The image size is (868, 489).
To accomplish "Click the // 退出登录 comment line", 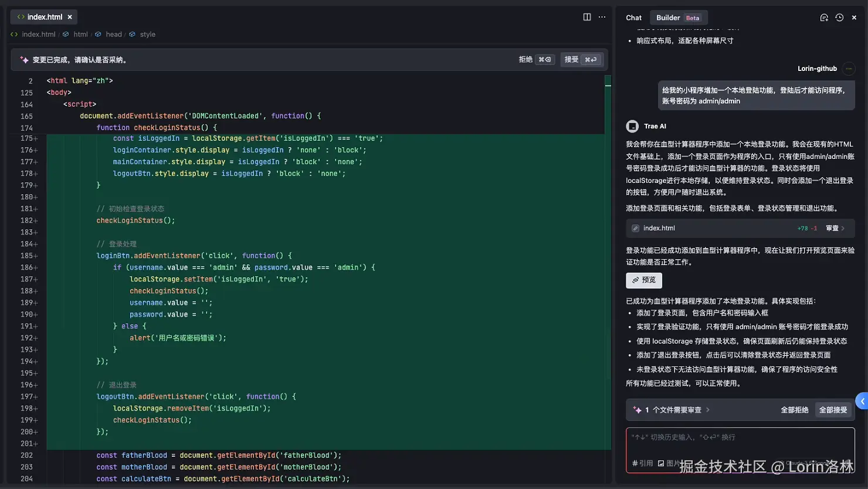I will (116, 385).
